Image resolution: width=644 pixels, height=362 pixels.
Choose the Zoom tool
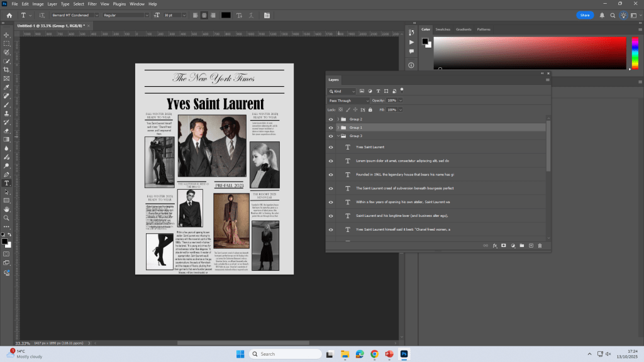(7, 218)
